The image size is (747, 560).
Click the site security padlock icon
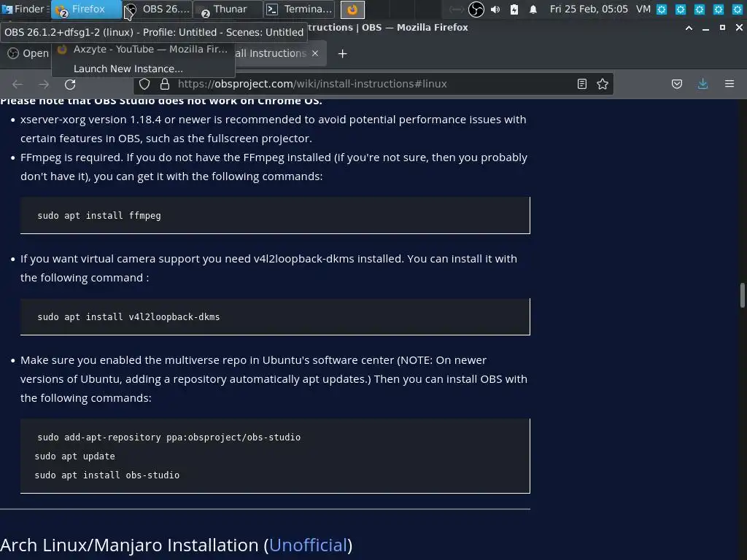click(165, 84)
